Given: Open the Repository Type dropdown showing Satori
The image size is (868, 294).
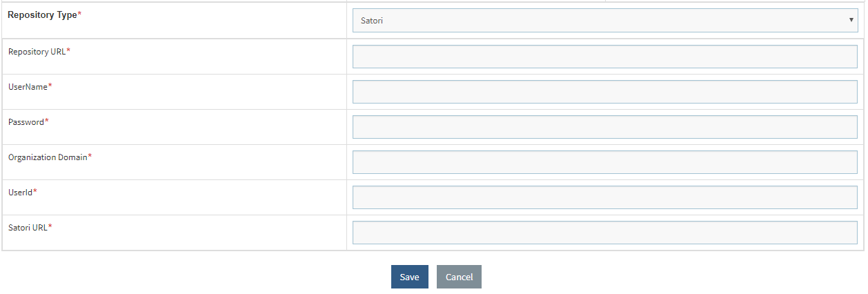Looking at the screenshot, I should coord(604,21).
